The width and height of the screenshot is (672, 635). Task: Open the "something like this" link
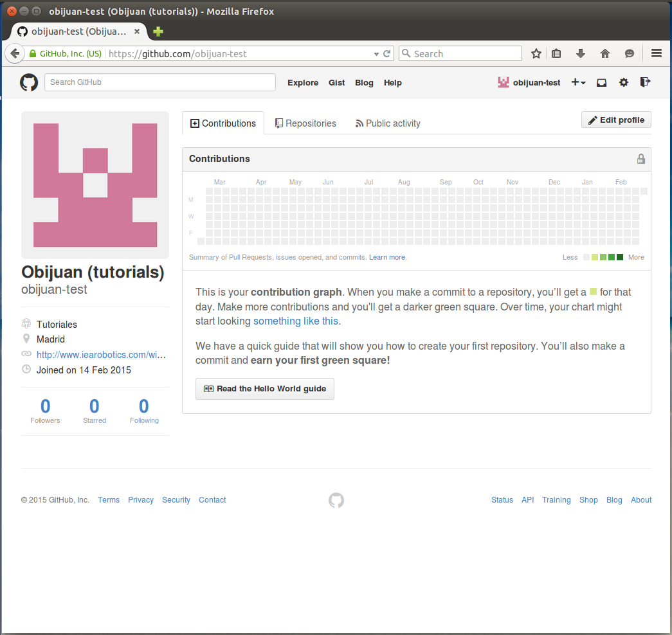click(295, 321)
